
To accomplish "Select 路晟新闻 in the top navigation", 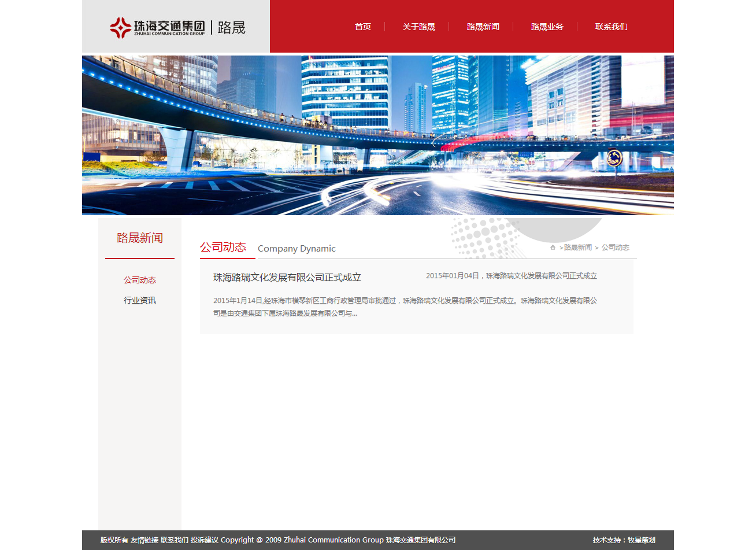I will click(483, 27).
